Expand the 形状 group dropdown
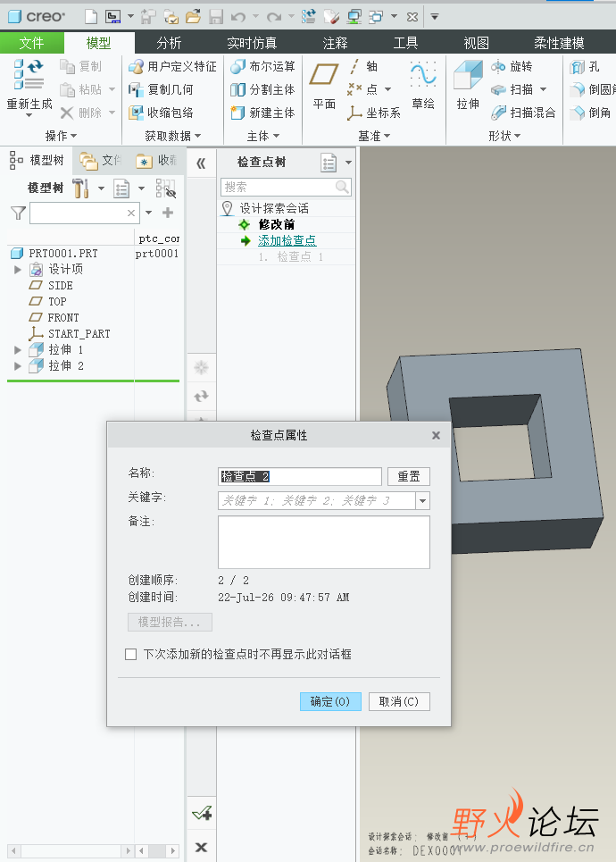The height and width of the screenshot is (862, 616). [504, 135]
